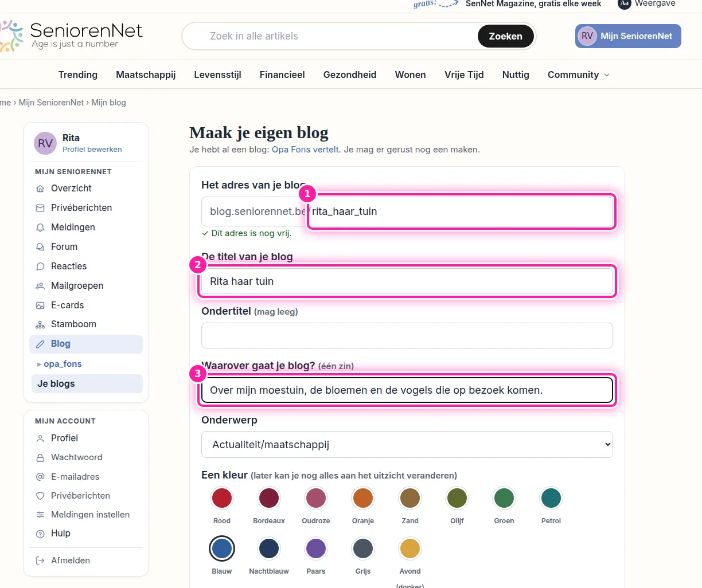
Task: Click the Wachtwoord padlock icon
Action: point(40,458)
